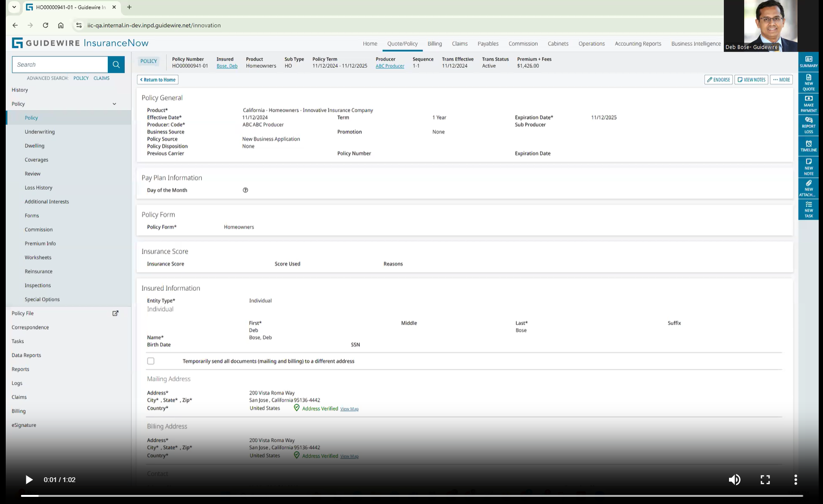Open Correspondence in sidebar
The image size is (823, 504).
pos(30,328)
